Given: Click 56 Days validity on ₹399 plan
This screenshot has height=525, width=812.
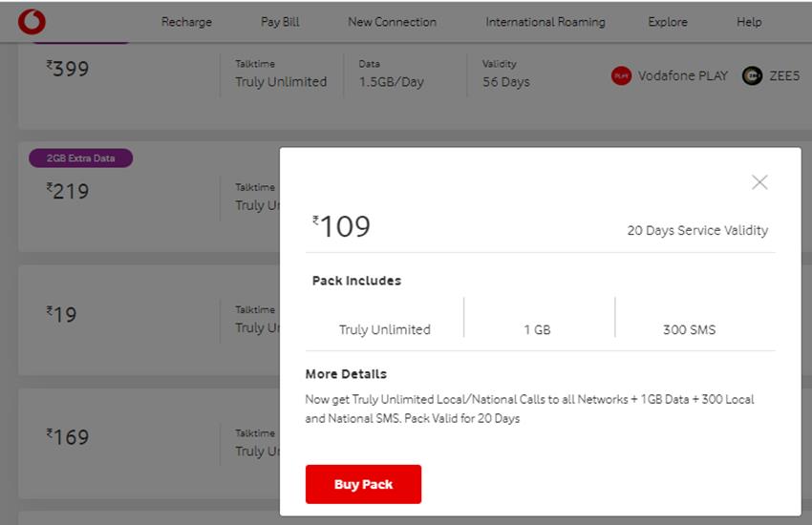Looking at the screenshot, I should click(x=505, y=82).
